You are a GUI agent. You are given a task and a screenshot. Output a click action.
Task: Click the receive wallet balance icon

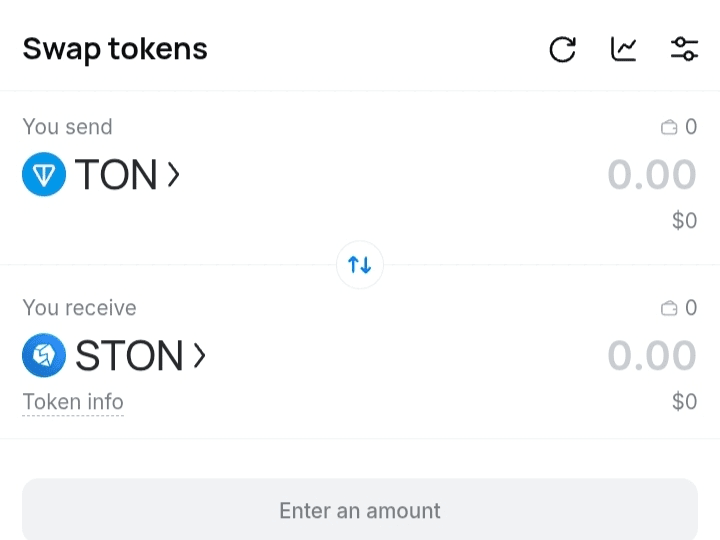pyautogui.click(x=669, y=309)
